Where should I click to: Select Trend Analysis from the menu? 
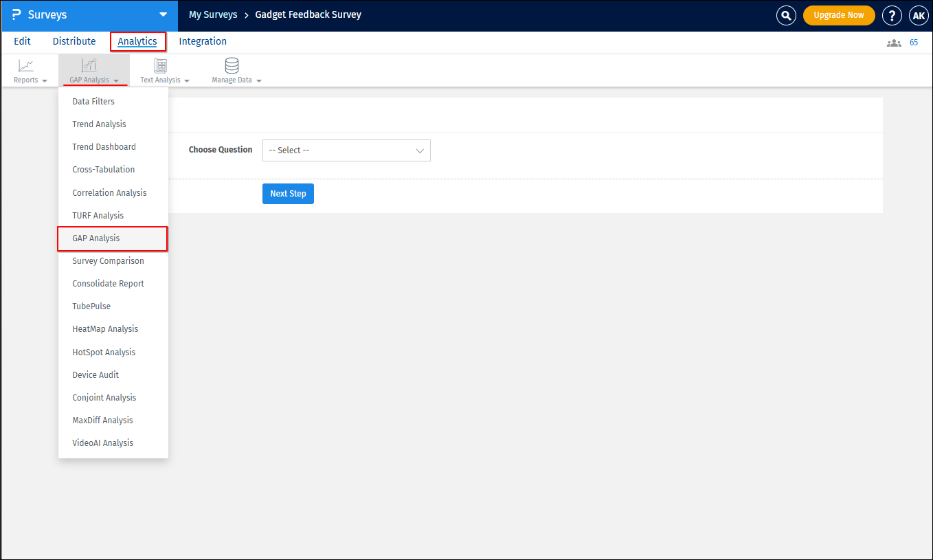(x=113, y=124)
